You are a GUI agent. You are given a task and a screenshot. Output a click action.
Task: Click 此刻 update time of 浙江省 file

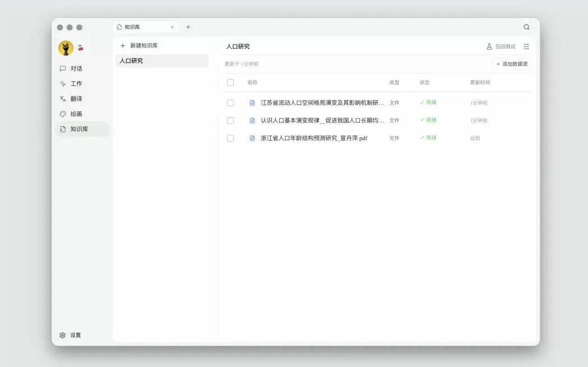pyautogui.click(x=475, y=138)
